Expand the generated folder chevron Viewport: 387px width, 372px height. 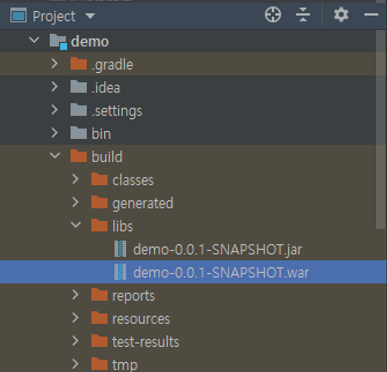[75, 202]
